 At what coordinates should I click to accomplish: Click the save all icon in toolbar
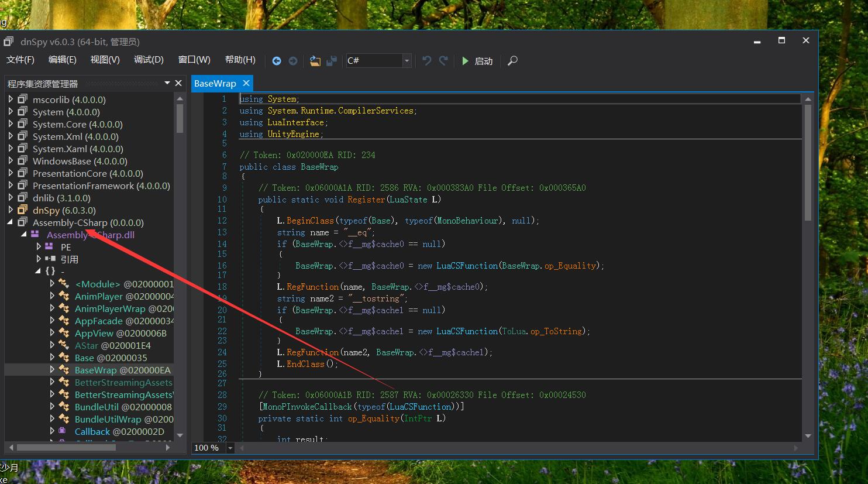[332, 61]
